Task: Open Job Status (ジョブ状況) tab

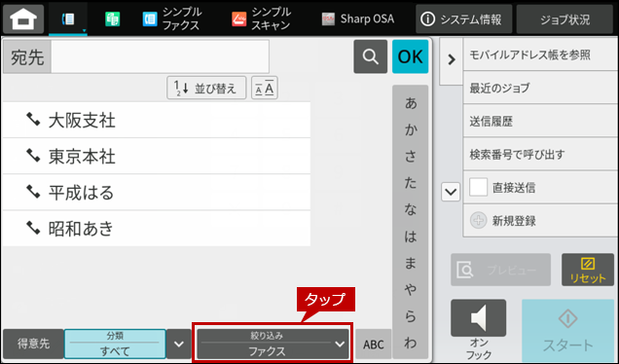Action: pos(564,18)
